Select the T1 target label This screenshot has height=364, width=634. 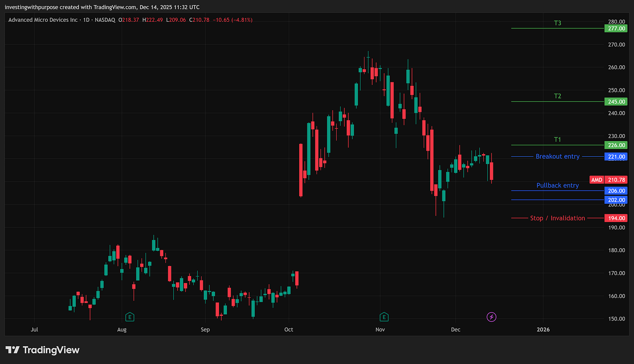(x=557, y=140)
